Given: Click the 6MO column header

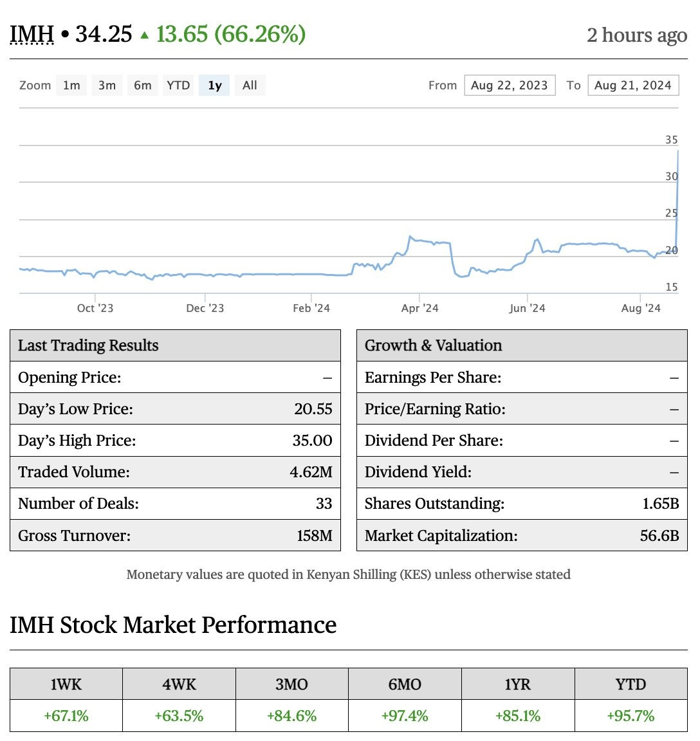Looking at the screenshot, I should coord(405,684).
